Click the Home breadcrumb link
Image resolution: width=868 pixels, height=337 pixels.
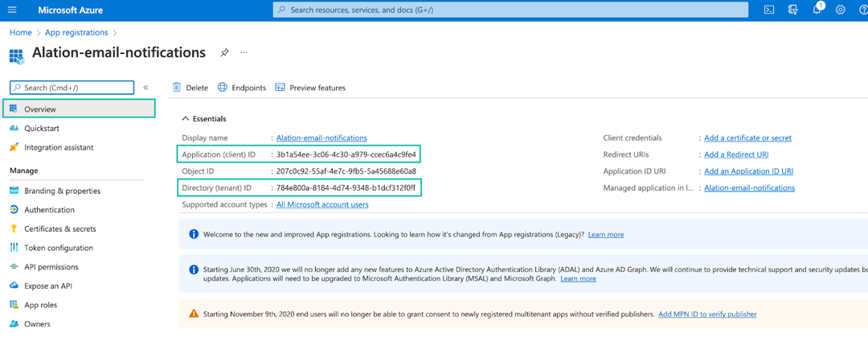click(x=20, y=33)
